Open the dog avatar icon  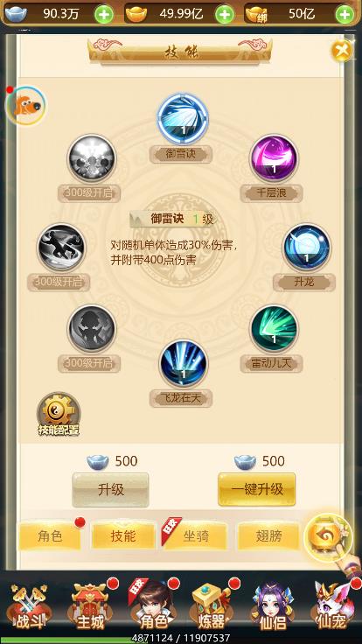pyautogui.click(x=25, y=106)
